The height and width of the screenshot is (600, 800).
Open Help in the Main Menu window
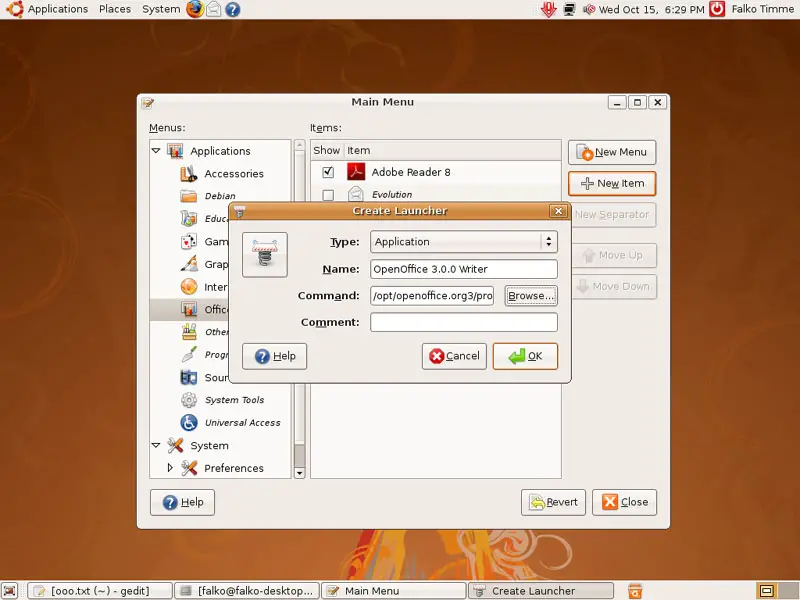tap(182, 502)
